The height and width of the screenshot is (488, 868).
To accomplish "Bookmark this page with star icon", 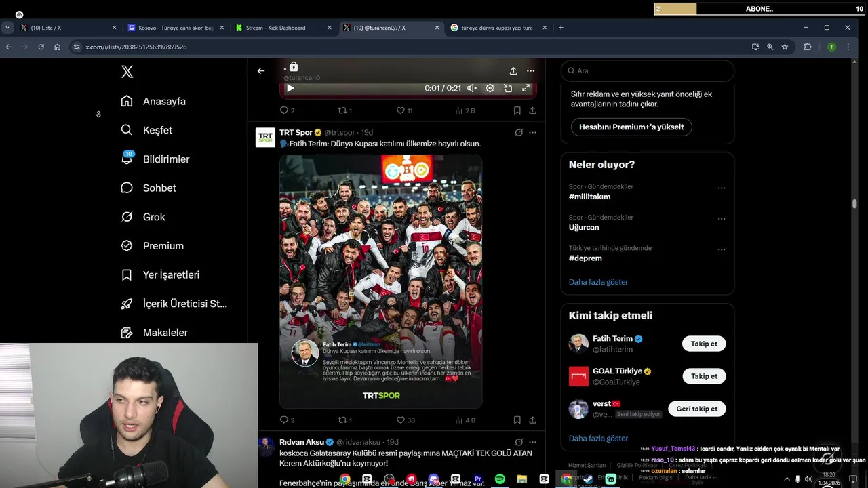I will [785, 47].
